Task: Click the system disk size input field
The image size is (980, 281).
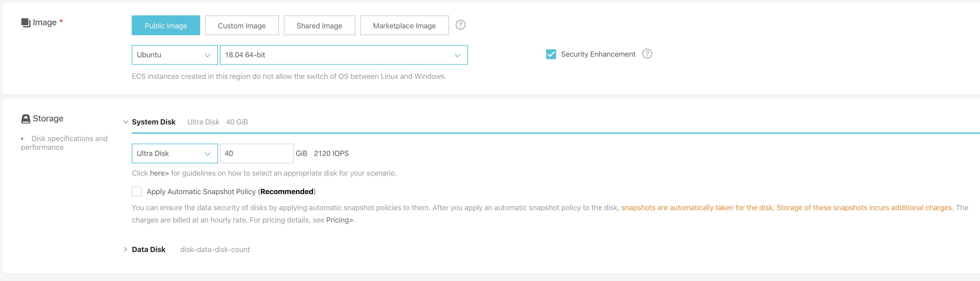Action: point(256,153)
